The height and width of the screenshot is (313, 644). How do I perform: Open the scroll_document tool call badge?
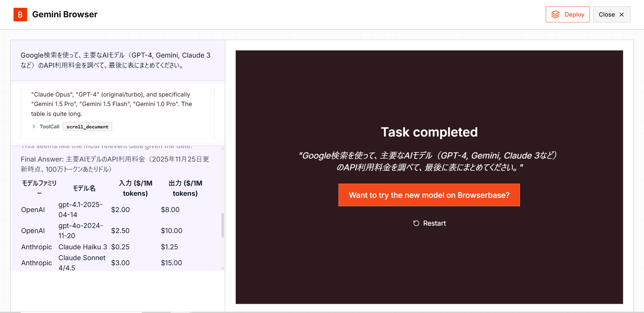coord(87,127)
